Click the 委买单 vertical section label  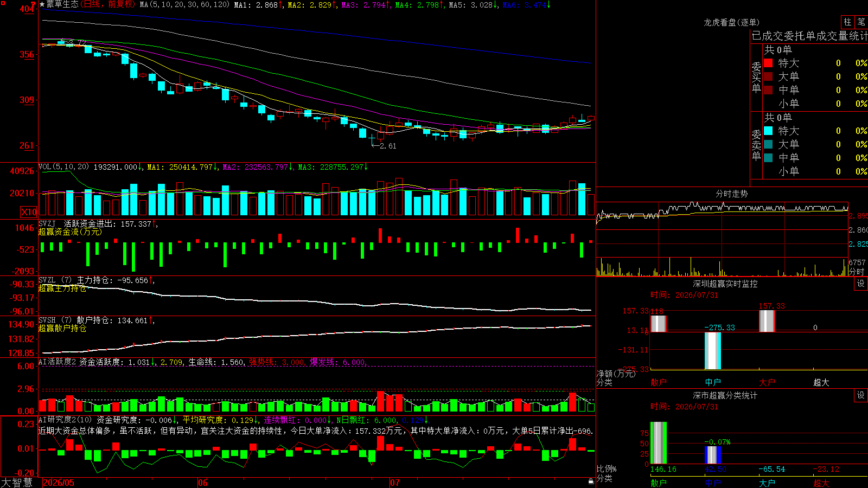coord(756,78)
